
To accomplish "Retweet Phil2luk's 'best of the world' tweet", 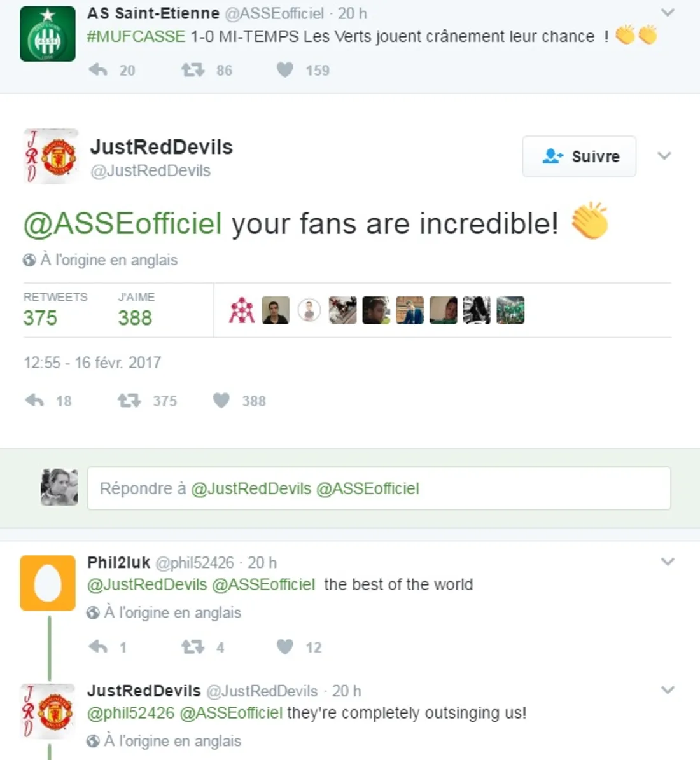I will 192,647.
